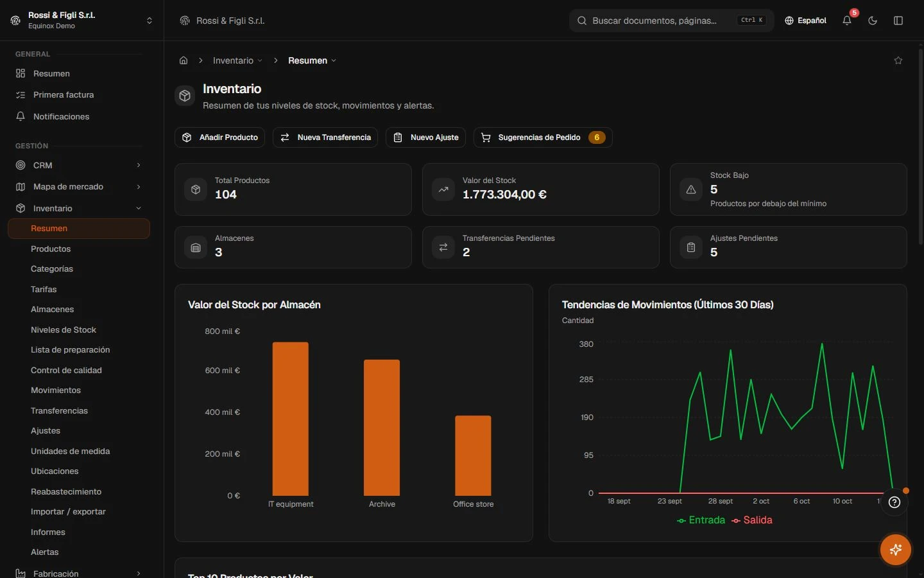Expand the CRM sidebar section
The image size is (924, 578).
(x=79, y=165)
